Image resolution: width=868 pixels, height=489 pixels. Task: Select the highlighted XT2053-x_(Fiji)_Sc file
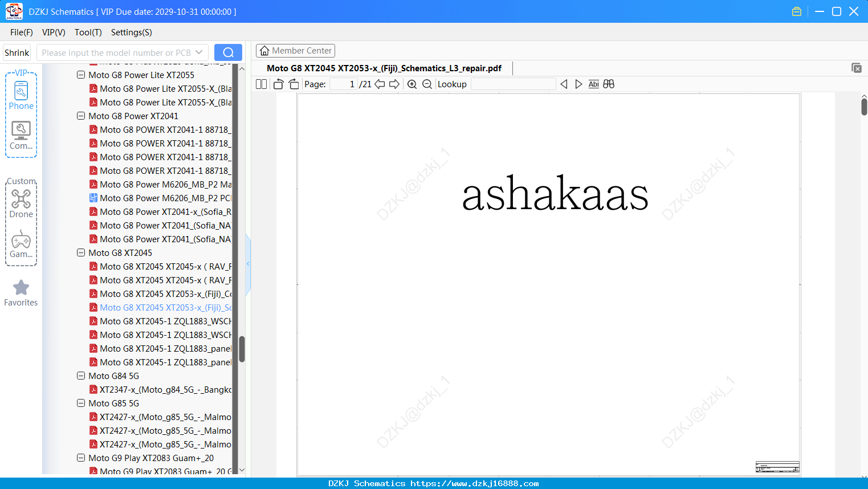pos(160,307)
